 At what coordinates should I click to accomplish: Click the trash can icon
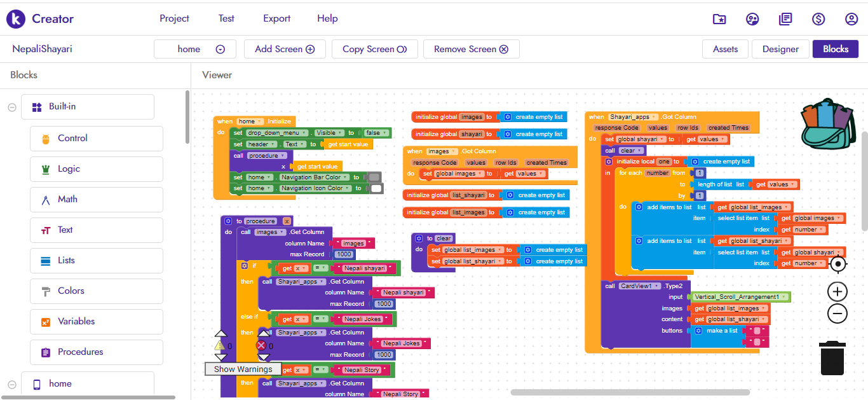(x=832, y=358)
